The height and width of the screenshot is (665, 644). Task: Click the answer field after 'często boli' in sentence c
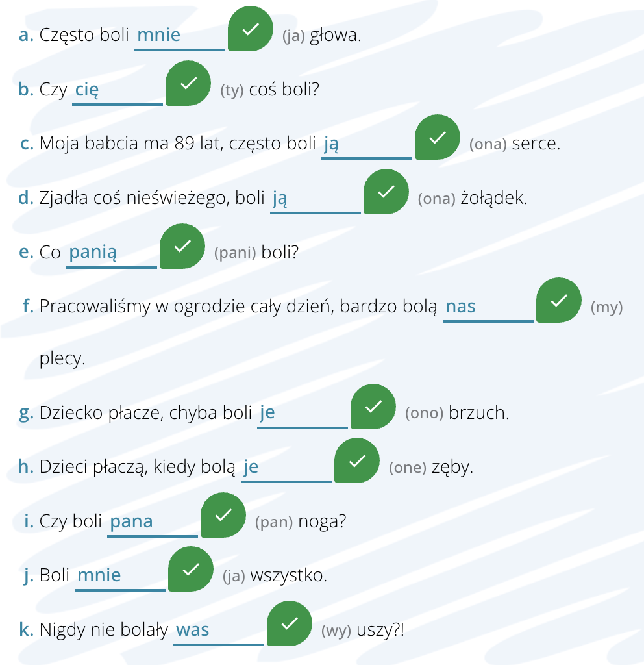click(367, 145)
